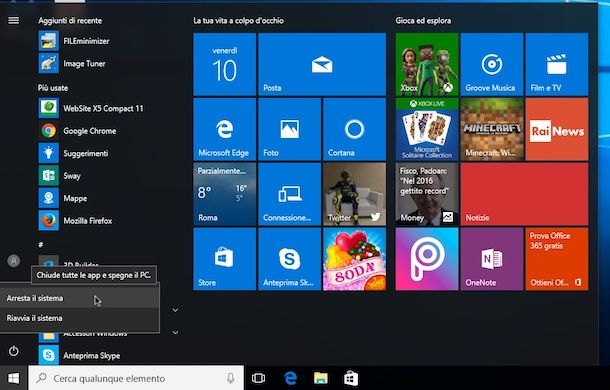The height and width of the screenshot is (390, 610).
Task: Click the Cerca qualunque elemento search box
Action: [x=136, y=378]
